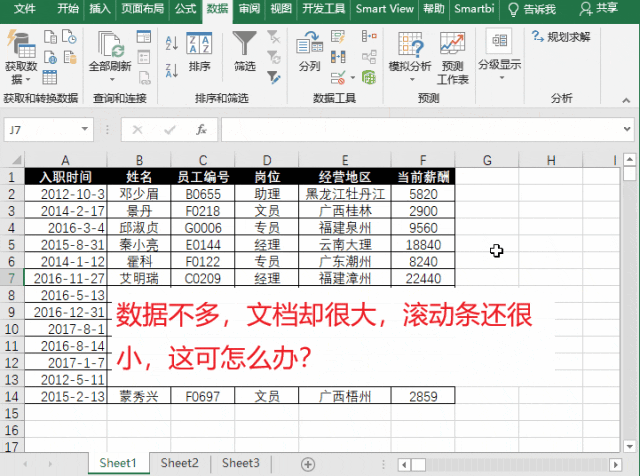The image size is (640, 476).
Task: Click the Manage Data Model icon
Action: 369,77
